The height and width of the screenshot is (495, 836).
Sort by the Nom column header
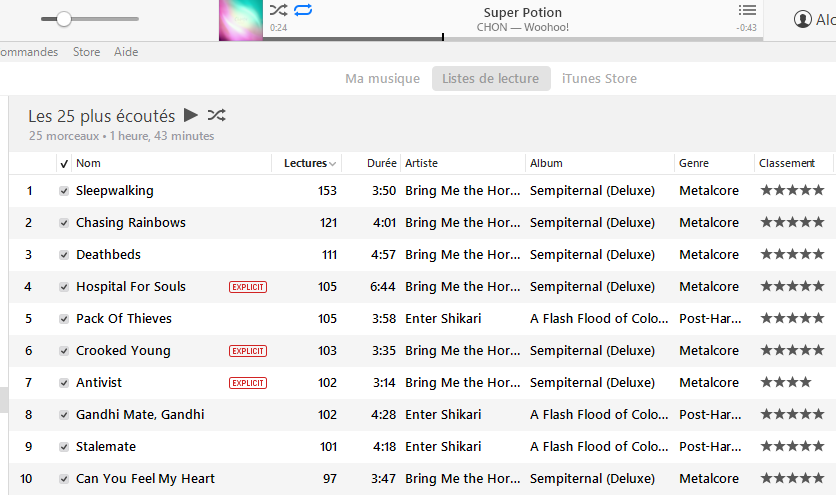coord(88,163)
